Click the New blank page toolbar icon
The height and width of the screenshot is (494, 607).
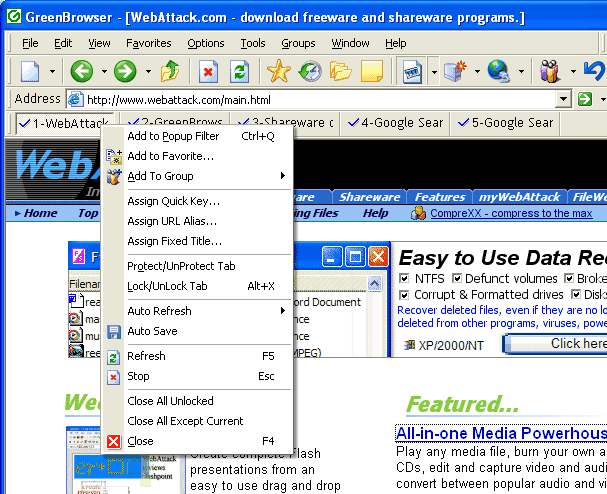click(x=30, y=71)
